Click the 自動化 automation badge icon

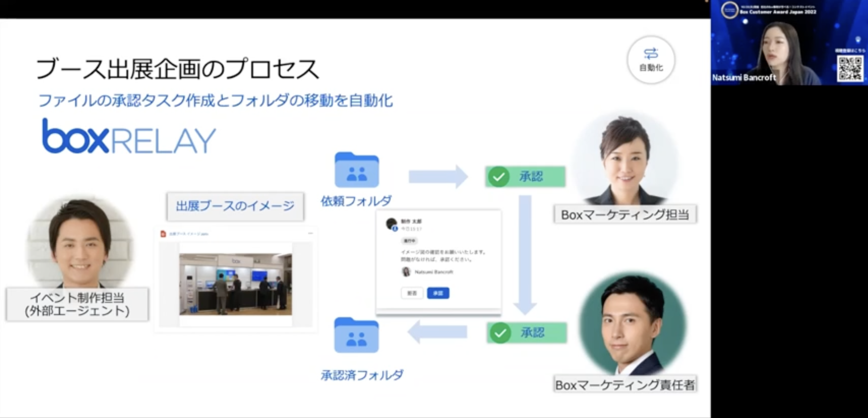651,60
